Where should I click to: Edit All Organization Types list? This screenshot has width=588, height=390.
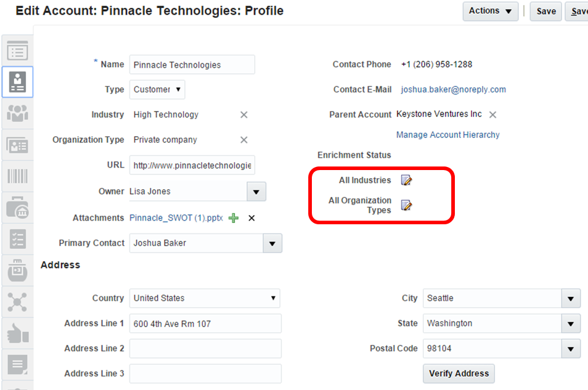click(406, 205)
